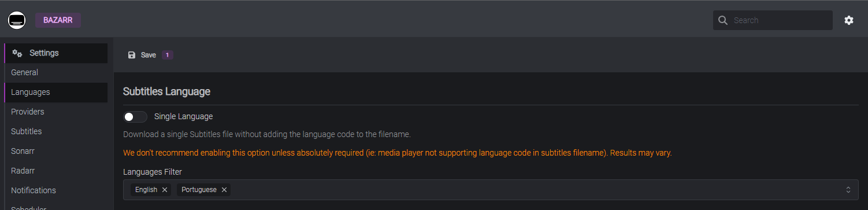Remove the English language tag

(165, 190)
